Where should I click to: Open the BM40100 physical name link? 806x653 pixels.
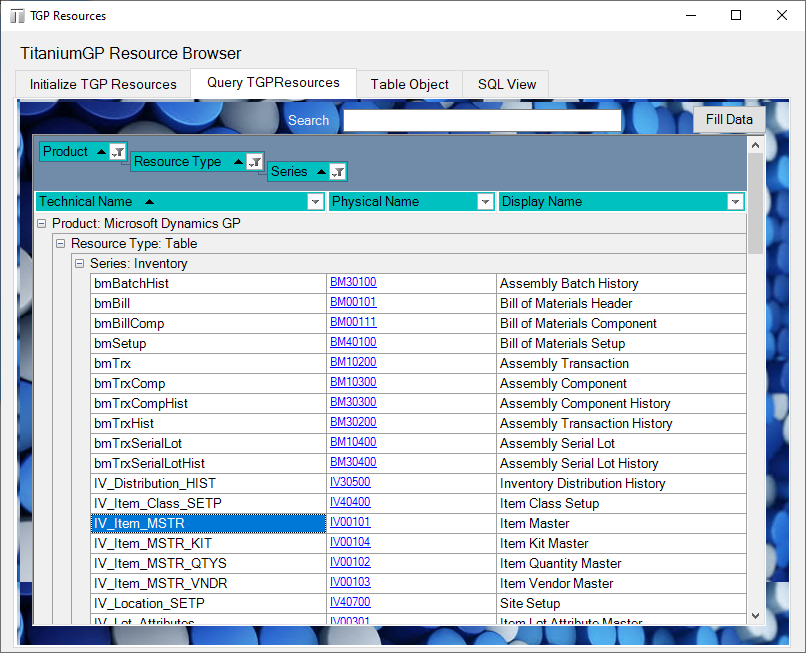click(x=353, y=342)
